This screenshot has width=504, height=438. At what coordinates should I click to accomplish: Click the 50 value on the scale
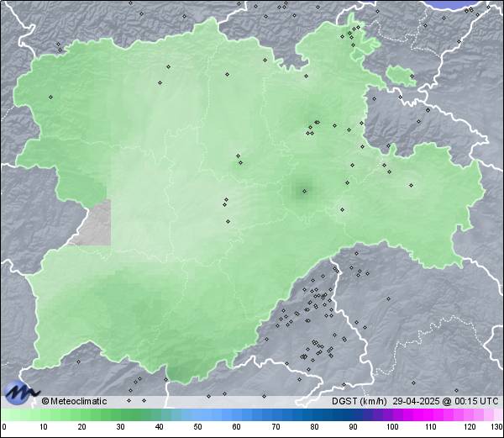coord(197,427)
